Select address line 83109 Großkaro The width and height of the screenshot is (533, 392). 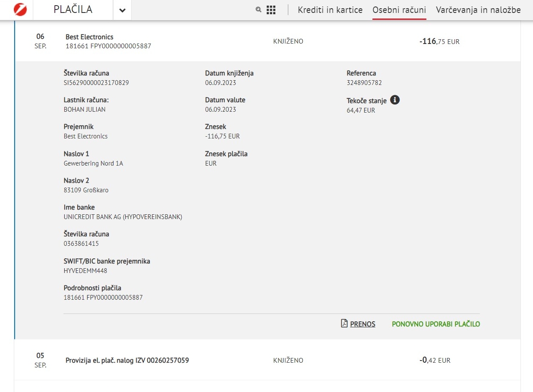(86, 190)
